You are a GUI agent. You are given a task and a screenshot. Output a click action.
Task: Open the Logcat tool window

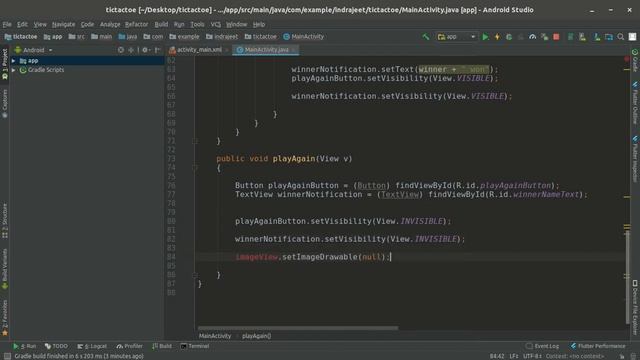click(x=92, y=346)
